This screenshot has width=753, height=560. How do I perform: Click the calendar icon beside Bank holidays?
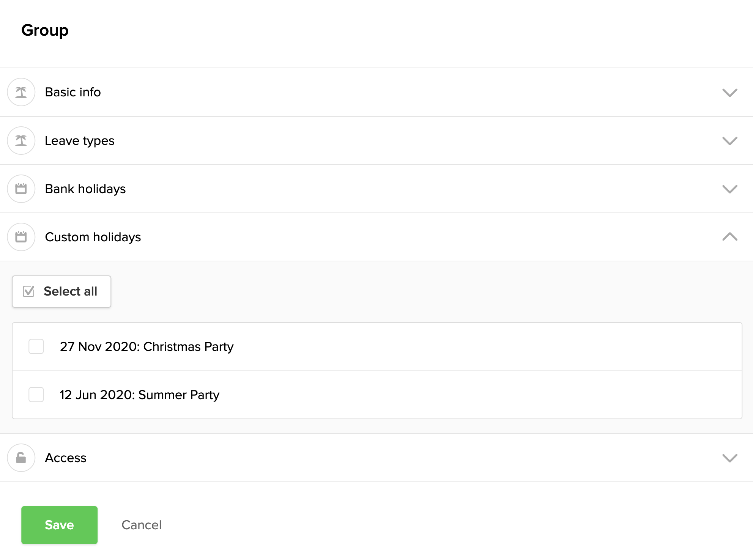click(x=21, y=189)
